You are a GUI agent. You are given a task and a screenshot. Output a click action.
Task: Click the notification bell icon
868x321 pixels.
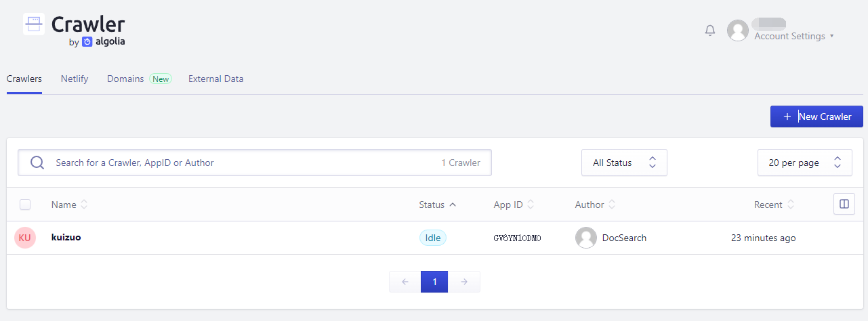point(710,30)
